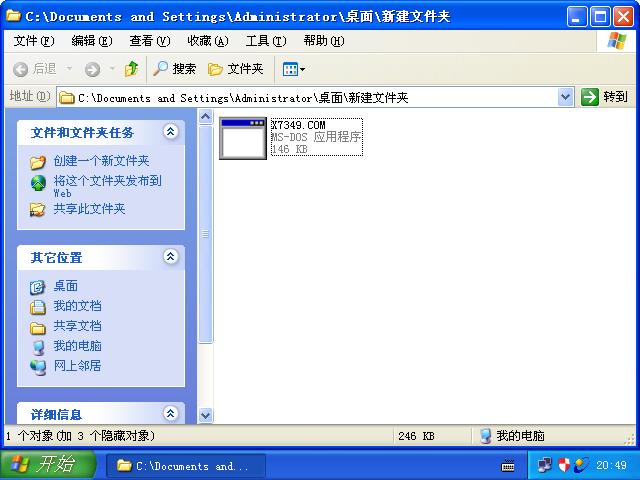
Task: Click the network connection tray icon
Action: [544, 465]
